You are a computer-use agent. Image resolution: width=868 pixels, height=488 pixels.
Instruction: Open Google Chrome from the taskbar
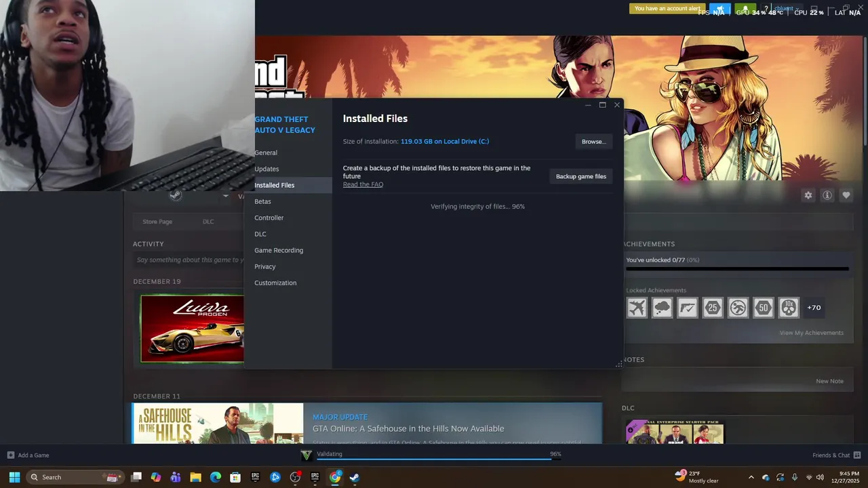coord(335,477)
